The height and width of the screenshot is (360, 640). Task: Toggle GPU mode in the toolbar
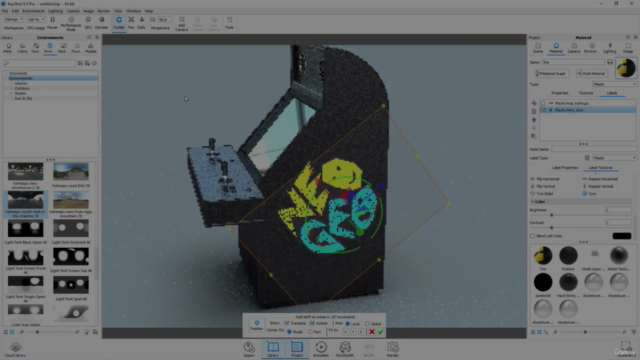pyautogui.click(x=88, y=22)
